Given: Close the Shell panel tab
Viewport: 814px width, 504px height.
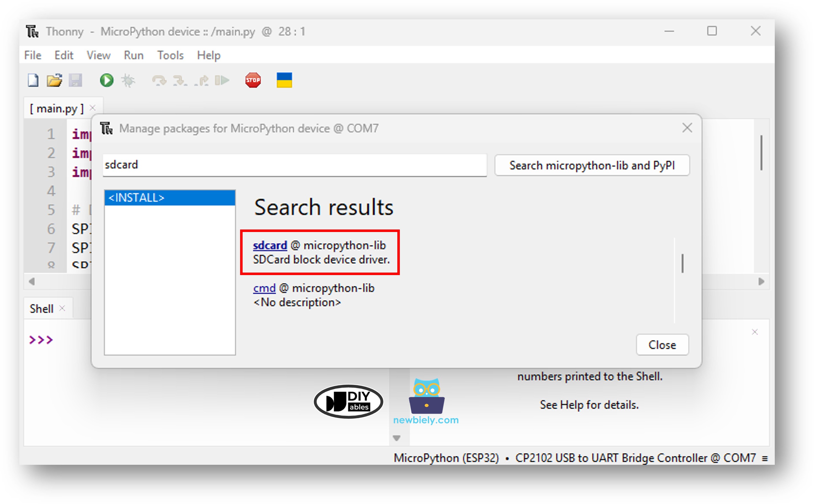Looking at the screenshot, I should coord(62,308).
